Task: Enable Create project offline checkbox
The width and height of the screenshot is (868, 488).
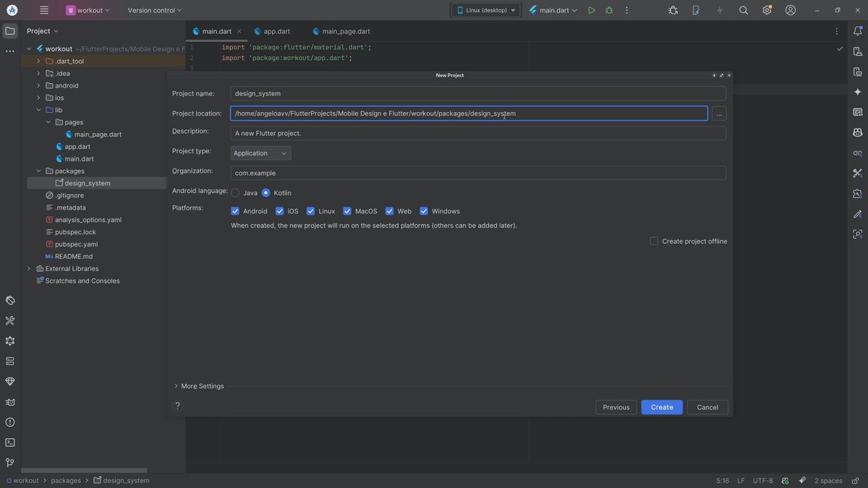Action: (654, 241)
